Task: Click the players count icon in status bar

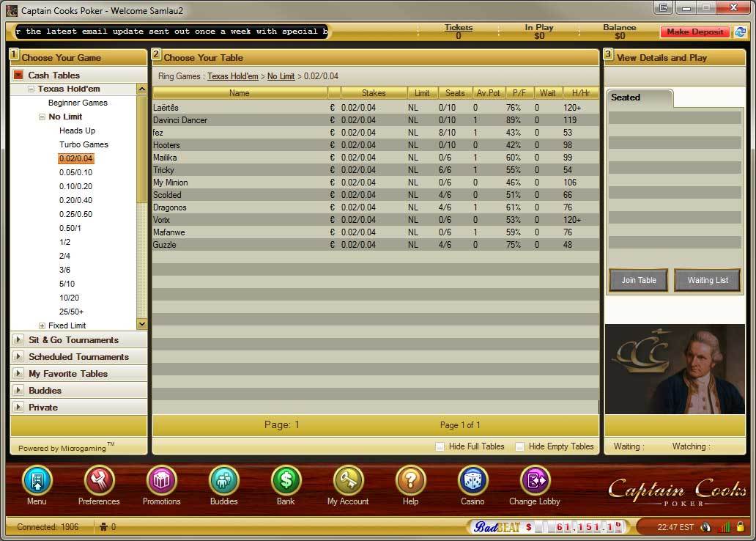Action: click(x=103, y=526)
